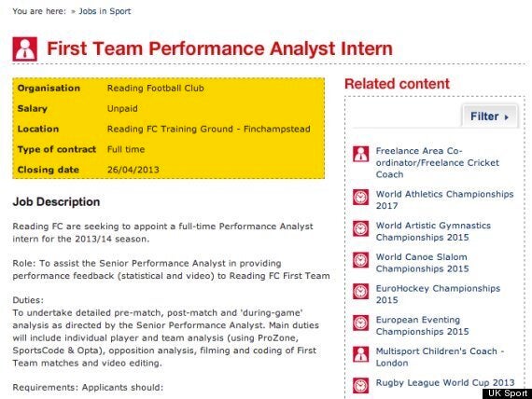Click the clock icon beside World Artistic Gymnastics

[x=360, y=228]
